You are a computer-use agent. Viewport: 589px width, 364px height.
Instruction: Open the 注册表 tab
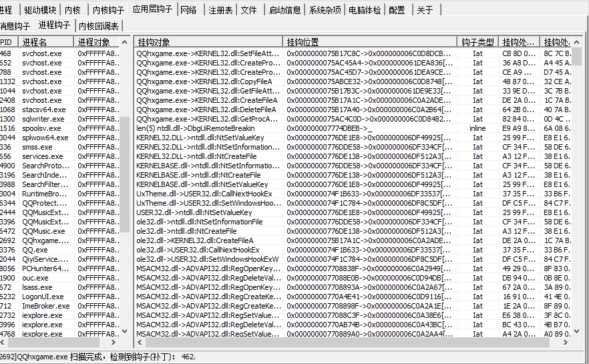click(220, 10)
